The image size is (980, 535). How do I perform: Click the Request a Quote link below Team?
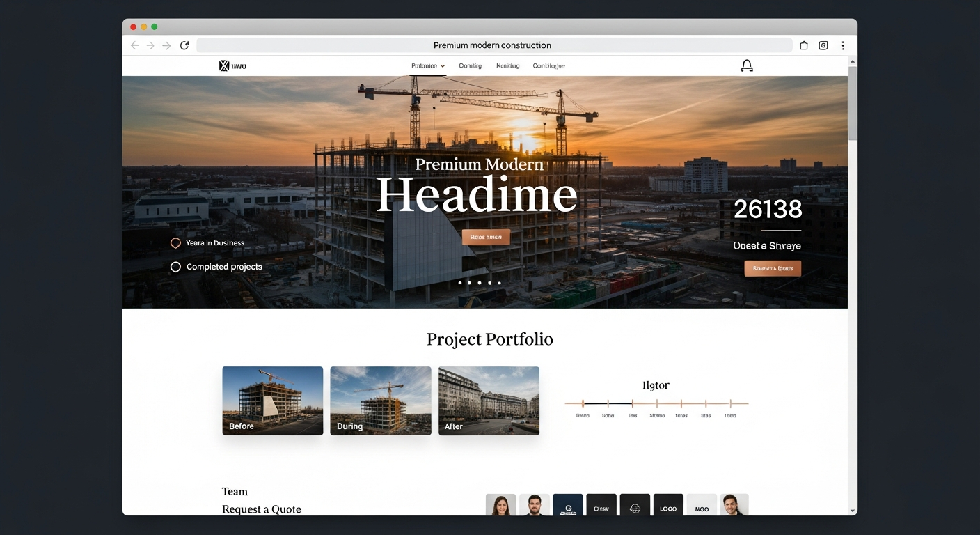pos(261,509)
